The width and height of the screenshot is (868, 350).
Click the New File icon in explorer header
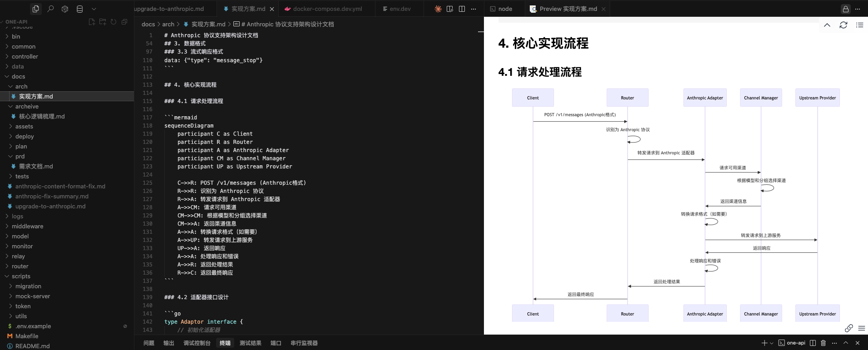pos(92,22)
